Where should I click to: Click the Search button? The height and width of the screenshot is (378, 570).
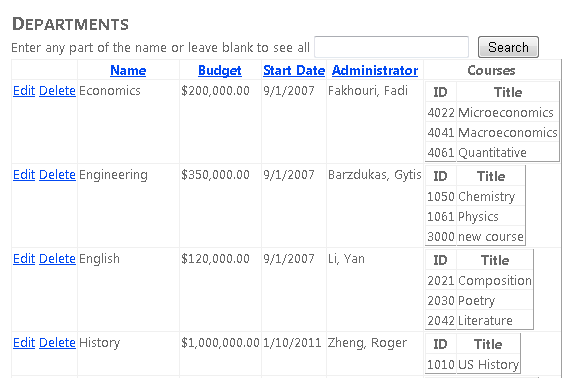coord(508,47)
